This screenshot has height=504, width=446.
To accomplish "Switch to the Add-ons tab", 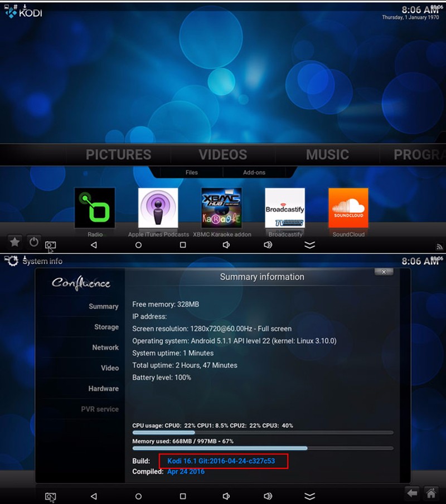I will pos(254,172).
